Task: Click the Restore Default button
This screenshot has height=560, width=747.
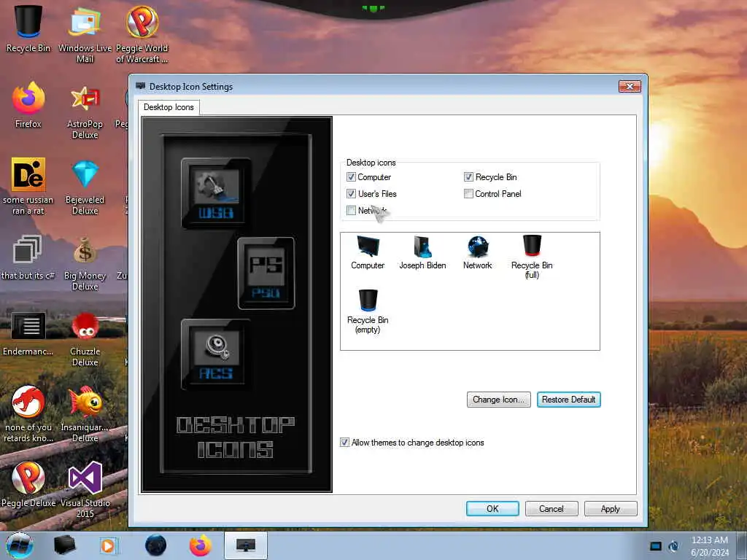Action: click(x=568, y=400)
